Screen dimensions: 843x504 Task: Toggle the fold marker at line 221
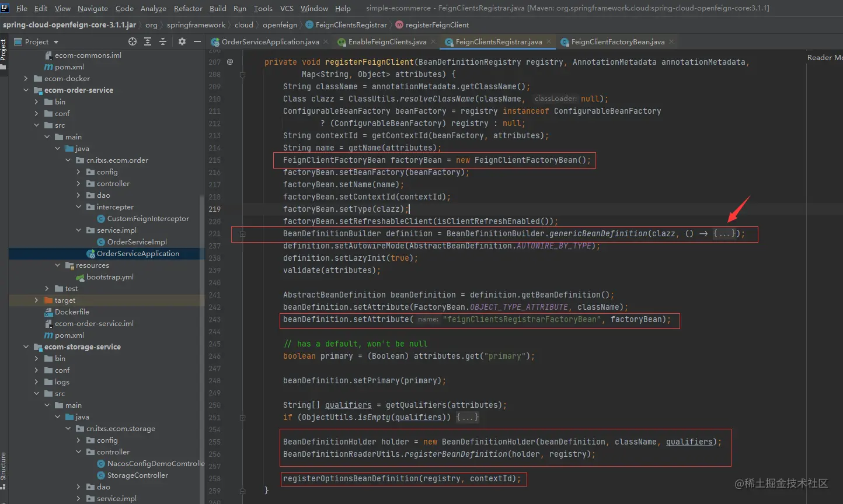pyautogui.click(x=242, y=234)
